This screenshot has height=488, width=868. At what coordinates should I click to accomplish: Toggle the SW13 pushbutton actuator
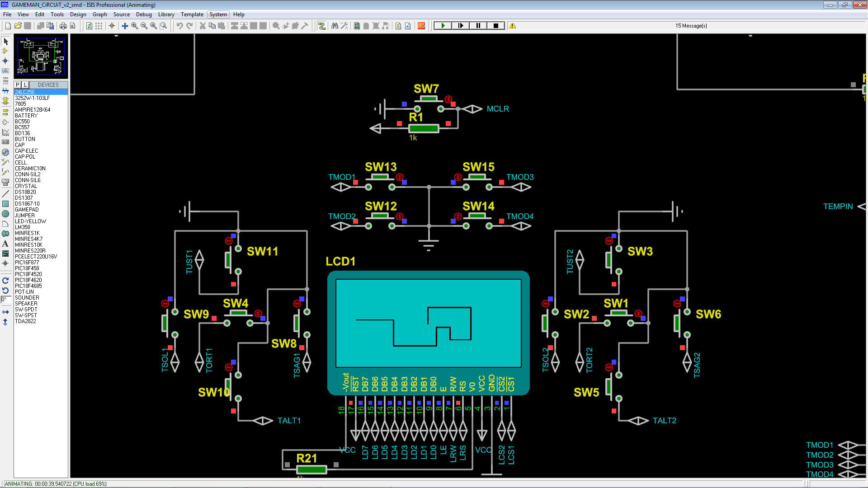point(400,177)
